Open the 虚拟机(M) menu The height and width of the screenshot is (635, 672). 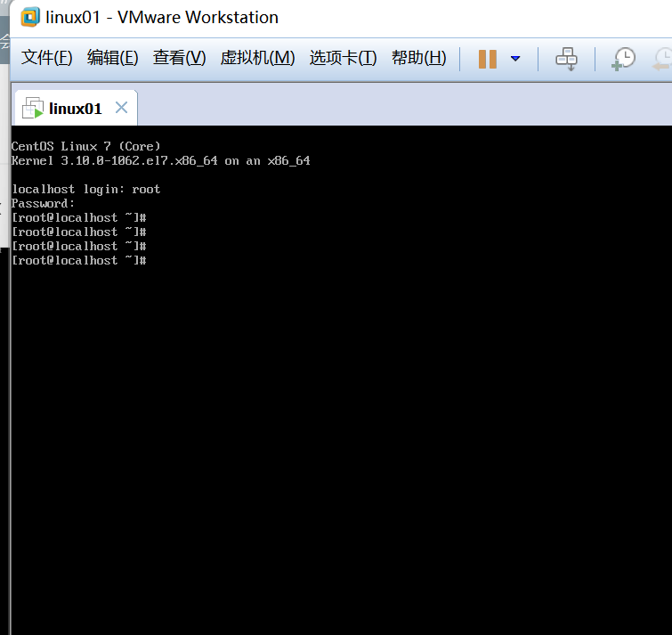[x=257, y=58]
